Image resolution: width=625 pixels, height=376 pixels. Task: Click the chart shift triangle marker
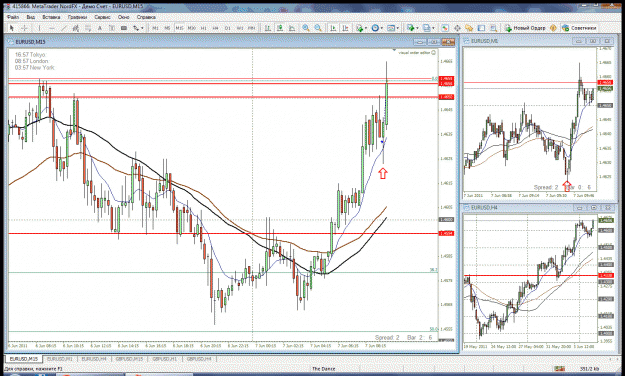394,50
